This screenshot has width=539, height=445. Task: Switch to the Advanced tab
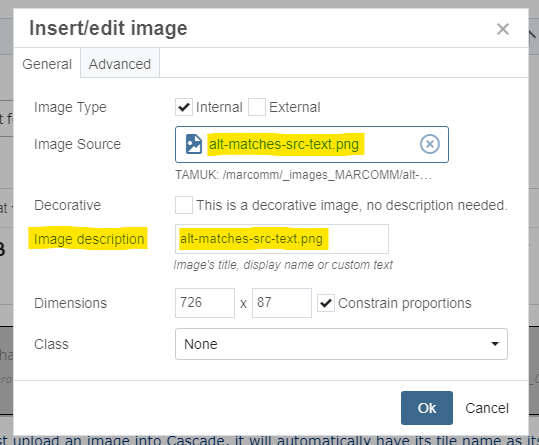click(x=120, y=64)
